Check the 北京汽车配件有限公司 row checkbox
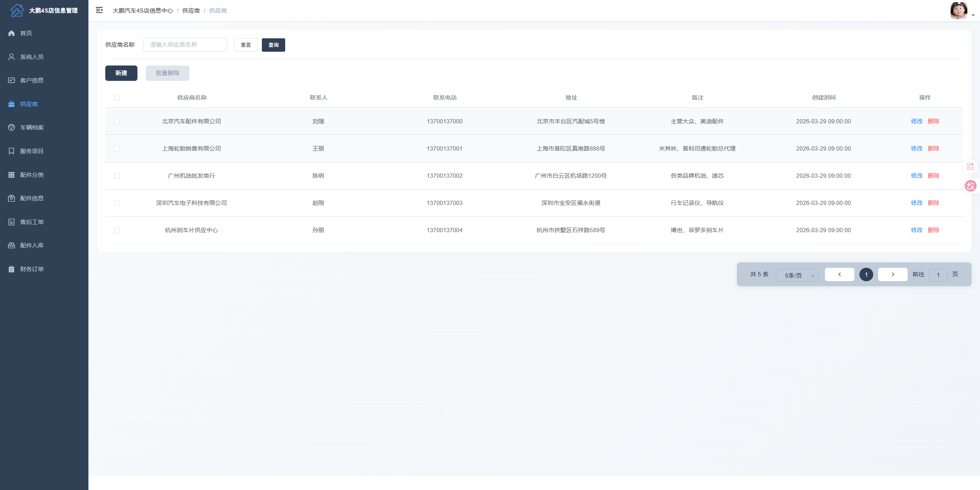Screen dimensions: 980x490 pos(117,121)
